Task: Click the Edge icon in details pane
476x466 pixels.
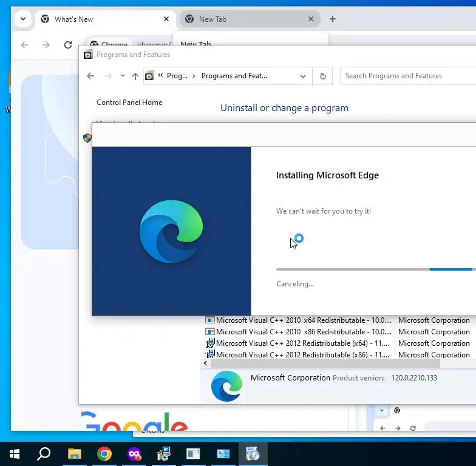Action: [227, 386]
